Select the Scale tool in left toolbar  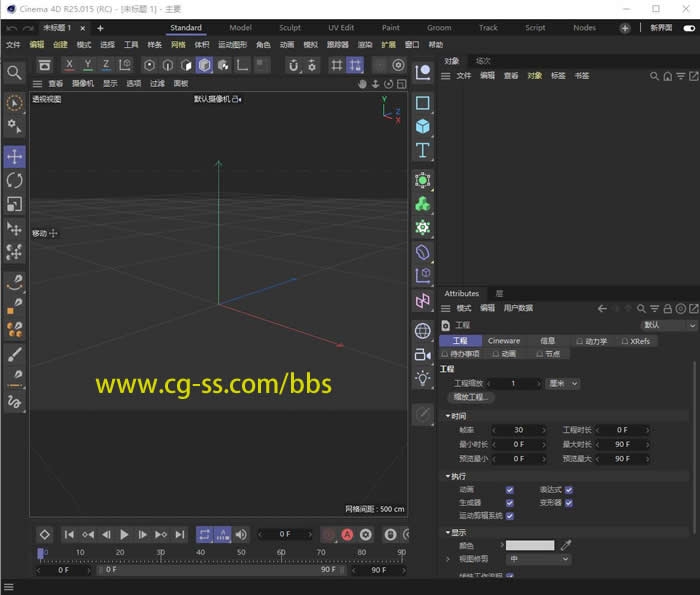tap(14, 204)
